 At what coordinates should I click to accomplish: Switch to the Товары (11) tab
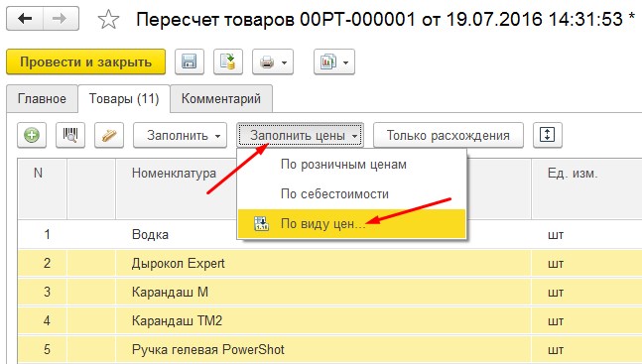(x=124, y=98)
